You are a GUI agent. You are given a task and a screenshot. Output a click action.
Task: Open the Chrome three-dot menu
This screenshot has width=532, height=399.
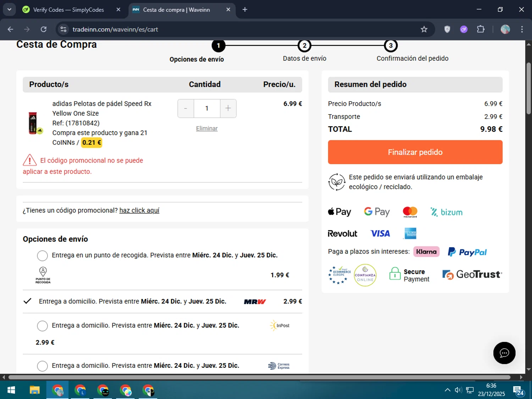[x=522, y=29]
